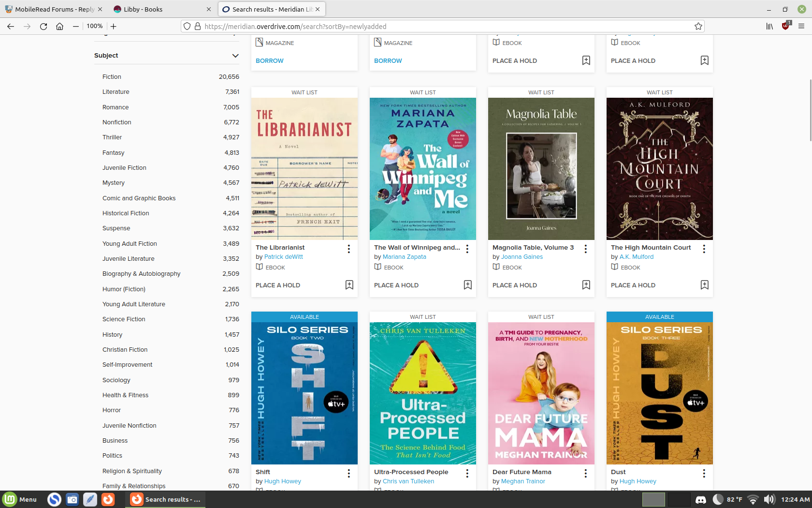Image resolution: width=812 pixels, height=508 pixels.
Task: Bookmark this page with the star
Action: tap(698, 26)
